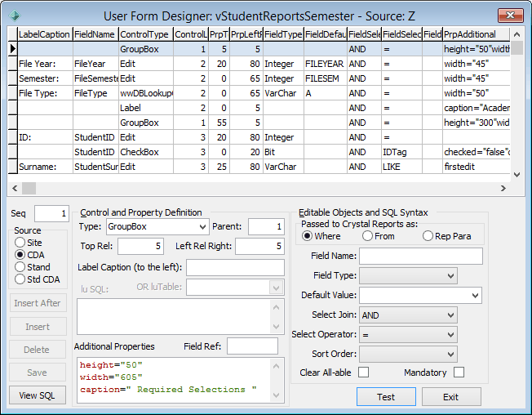Select the Site source radio button
Image resolution: width=532 pixels, height=415 pixels.
pos(20,243)
